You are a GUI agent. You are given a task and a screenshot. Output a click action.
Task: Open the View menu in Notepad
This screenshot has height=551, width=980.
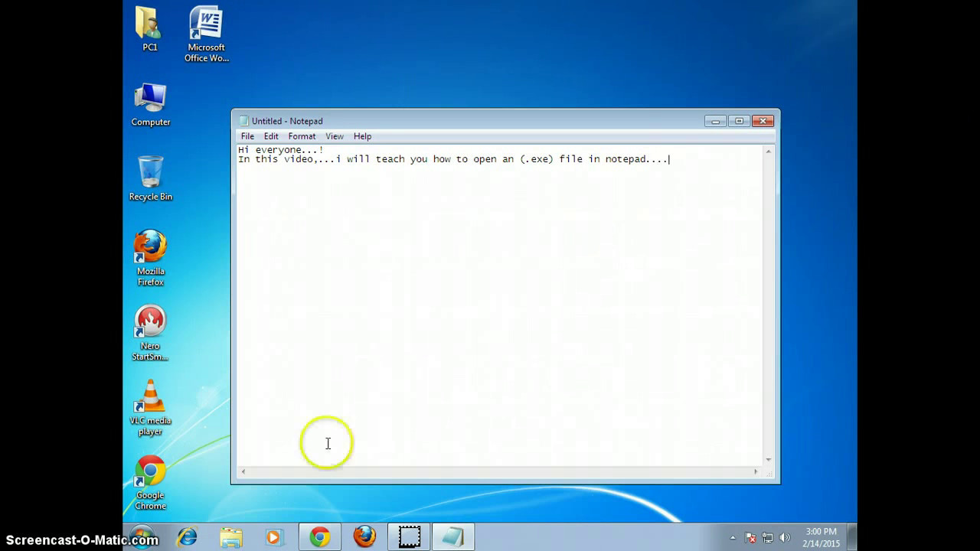[x=335, y=136]
